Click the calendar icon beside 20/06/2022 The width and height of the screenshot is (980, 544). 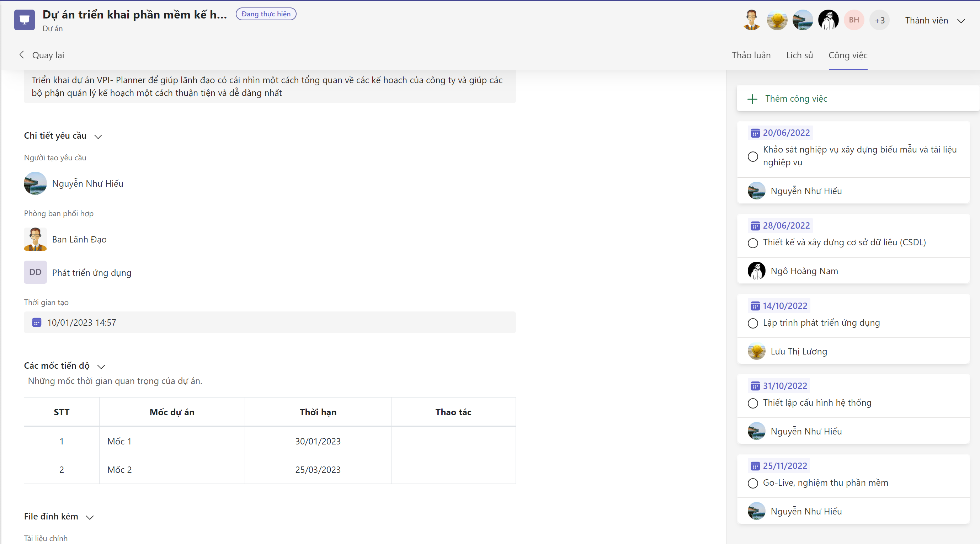755,133
